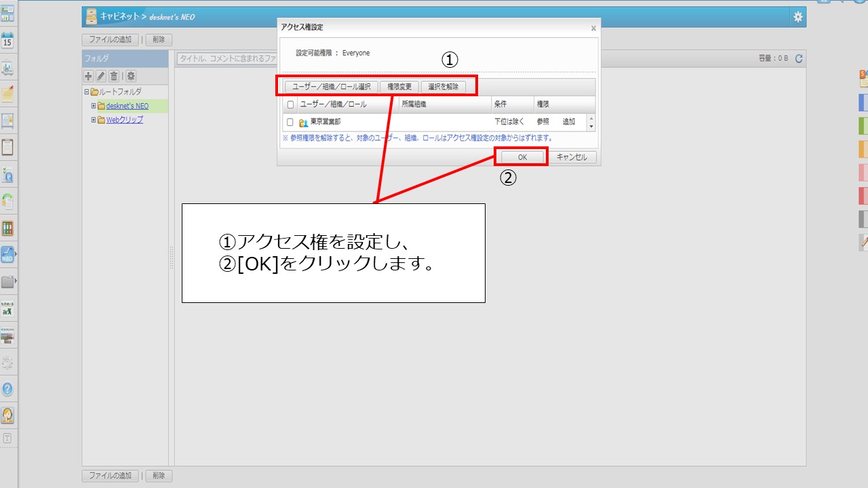Click the refresh icon beside capacity

[x=799, y=59]
